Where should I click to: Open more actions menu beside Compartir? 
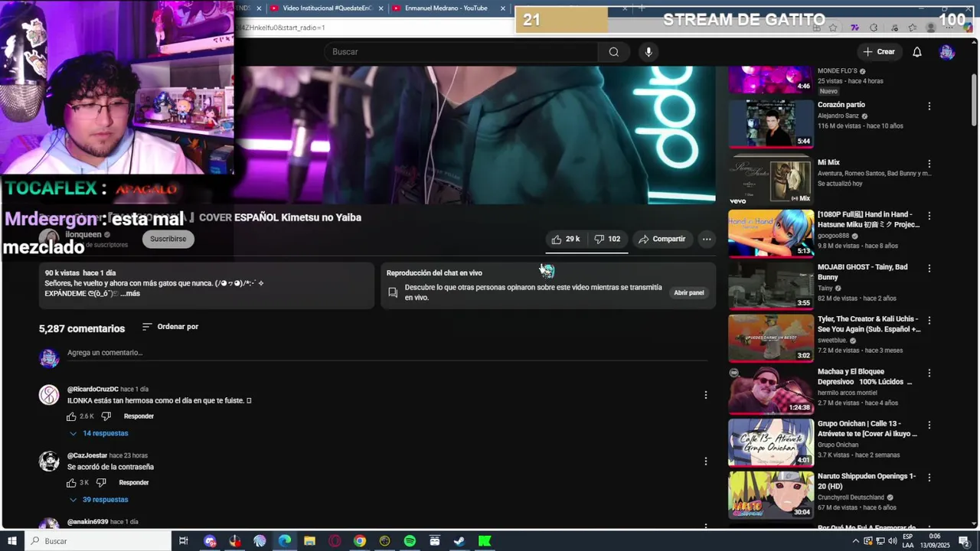[x=707, y=239]
